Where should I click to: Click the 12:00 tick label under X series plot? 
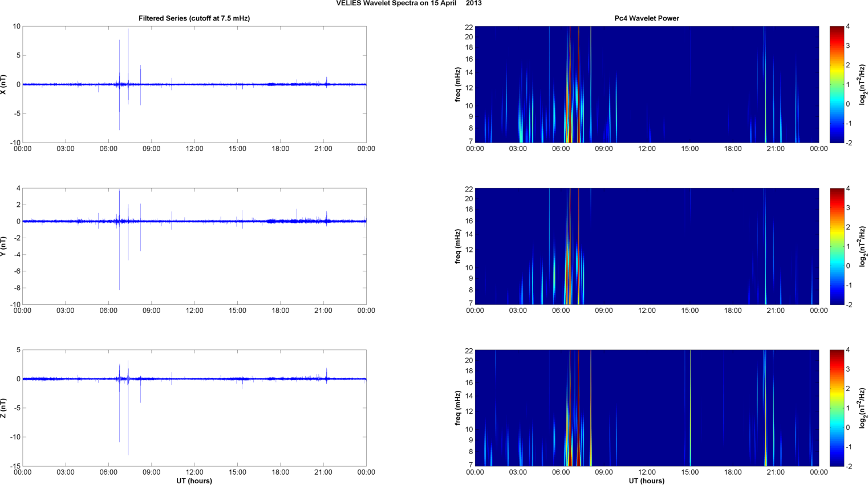click(x=194, y=149)
